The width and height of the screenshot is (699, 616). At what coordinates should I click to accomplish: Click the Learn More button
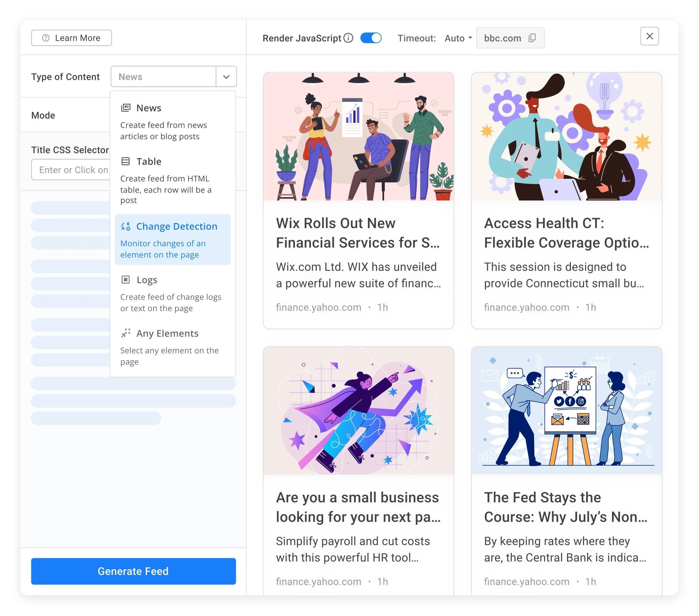point(72,38)
